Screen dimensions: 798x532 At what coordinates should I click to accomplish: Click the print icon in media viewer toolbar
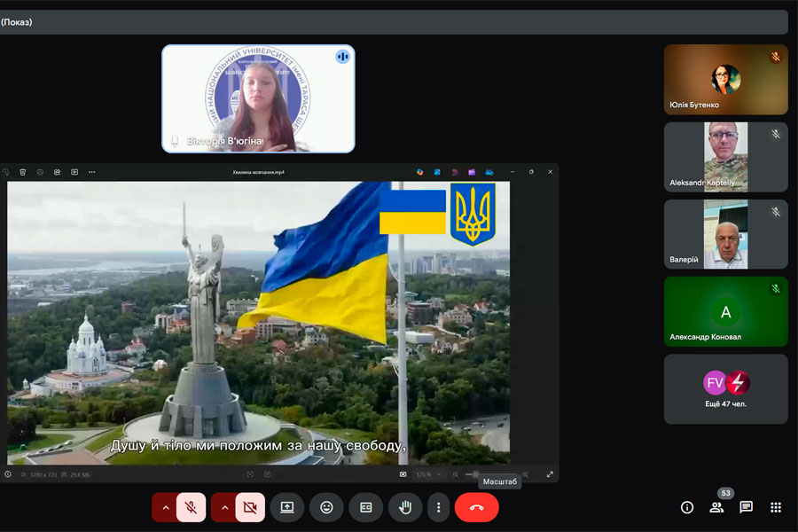pos(40,172)
